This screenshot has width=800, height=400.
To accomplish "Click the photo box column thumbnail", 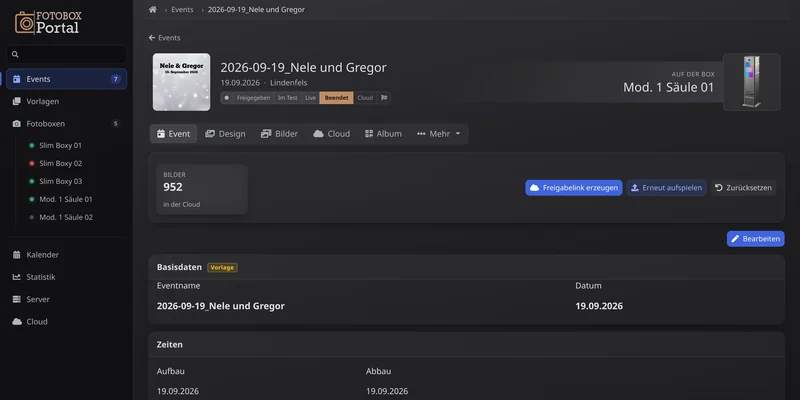I will (x=752, y=82).
